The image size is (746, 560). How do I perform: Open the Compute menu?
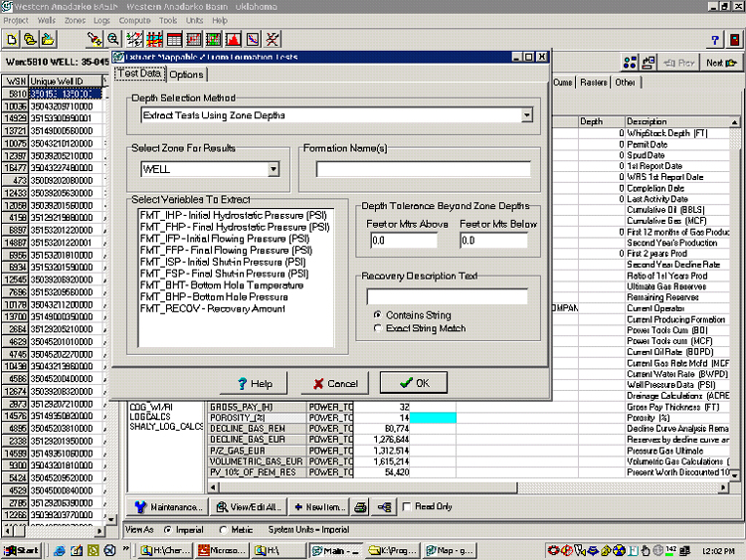pos(134,19)
